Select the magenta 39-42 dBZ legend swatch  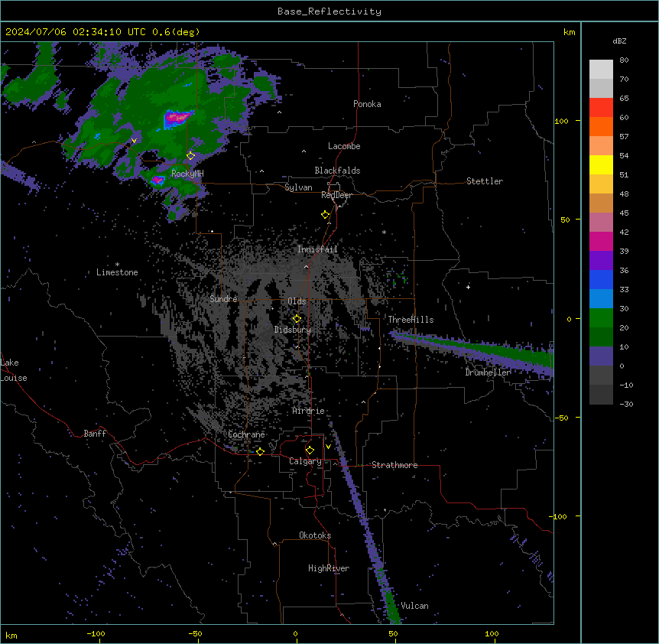tap(601, 241)
